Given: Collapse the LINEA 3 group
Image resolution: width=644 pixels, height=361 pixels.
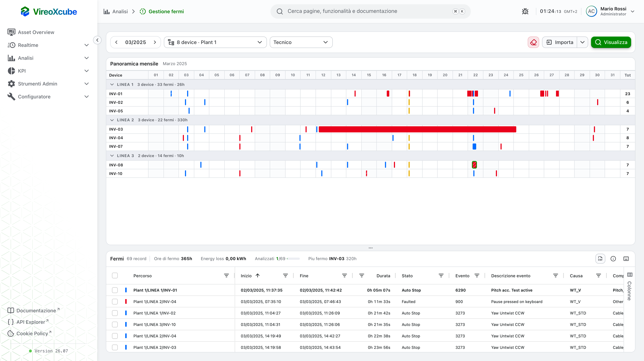Looking at the screenshot, I should click(x=112, y=156).
